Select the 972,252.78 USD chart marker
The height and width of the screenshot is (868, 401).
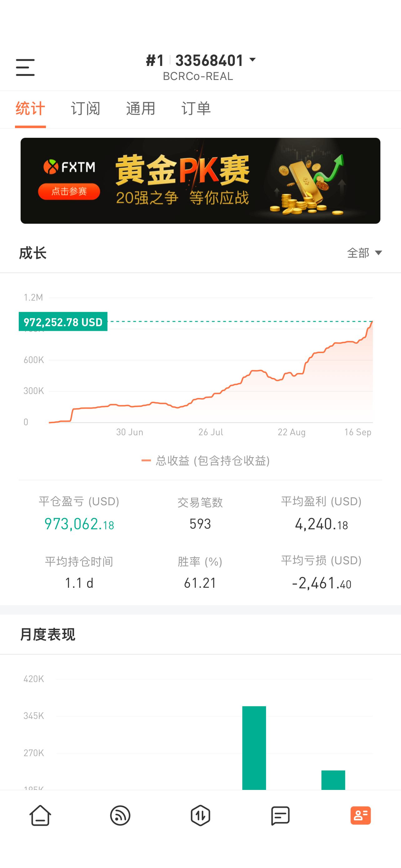(x=63, y=322)
